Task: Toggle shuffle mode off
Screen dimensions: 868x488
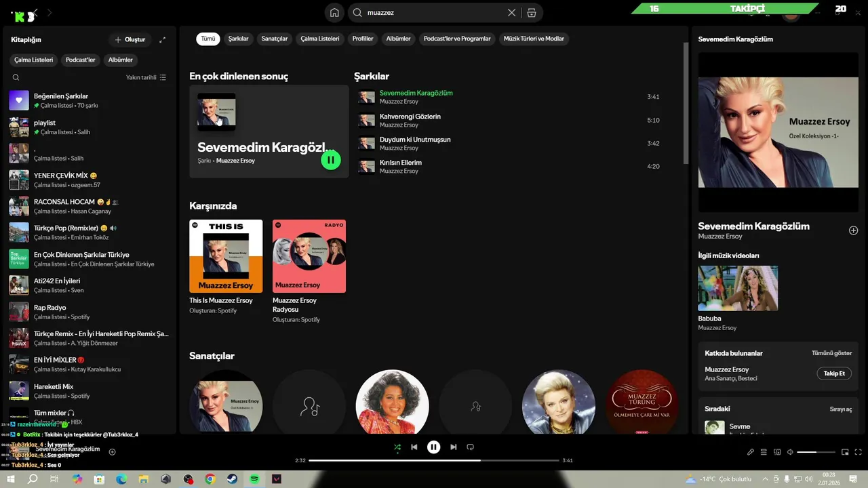Action: coord(397,447)
